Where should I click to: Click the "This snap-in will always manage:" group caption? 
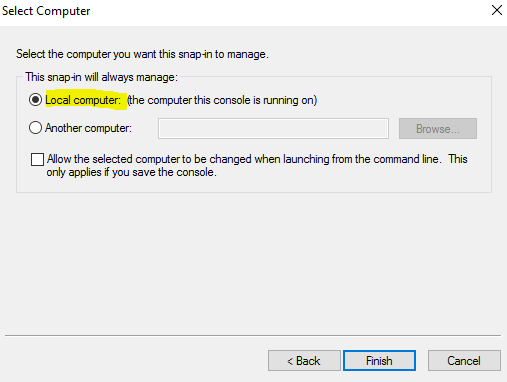[102, 77]
